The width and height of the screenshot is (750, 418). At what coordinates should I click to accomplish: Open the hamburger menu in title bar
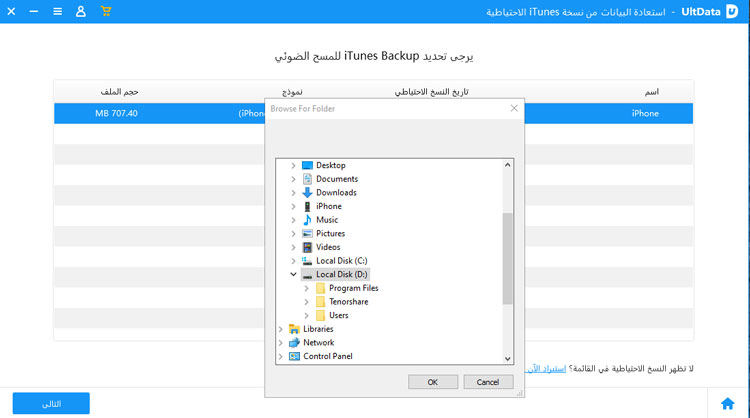[57, 11]
